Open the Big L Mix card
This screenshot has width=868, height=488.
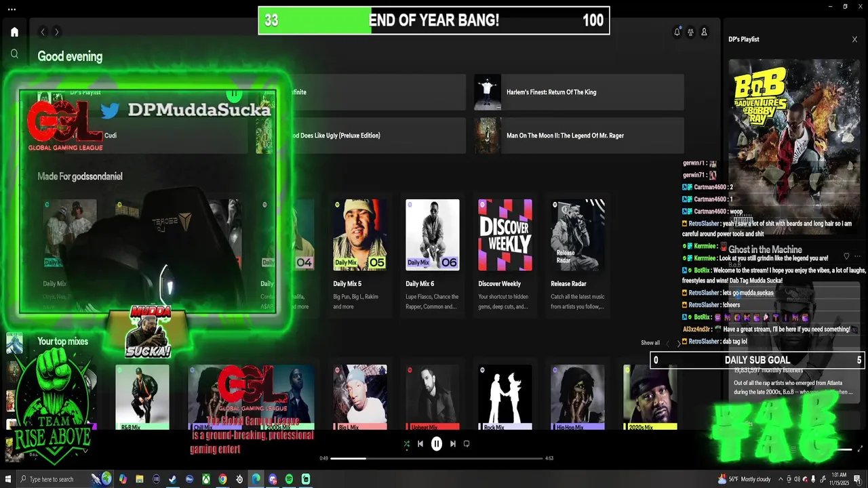pos(360,398)
